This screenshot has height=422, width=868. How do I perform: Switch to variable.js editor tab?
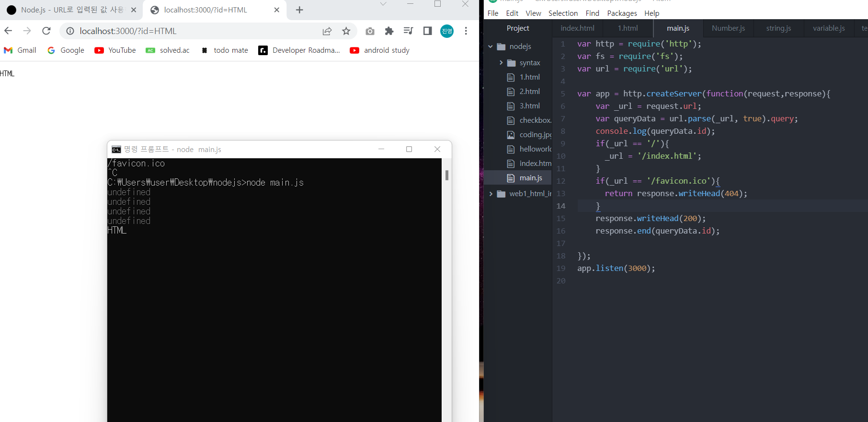[x=829, y=28]
